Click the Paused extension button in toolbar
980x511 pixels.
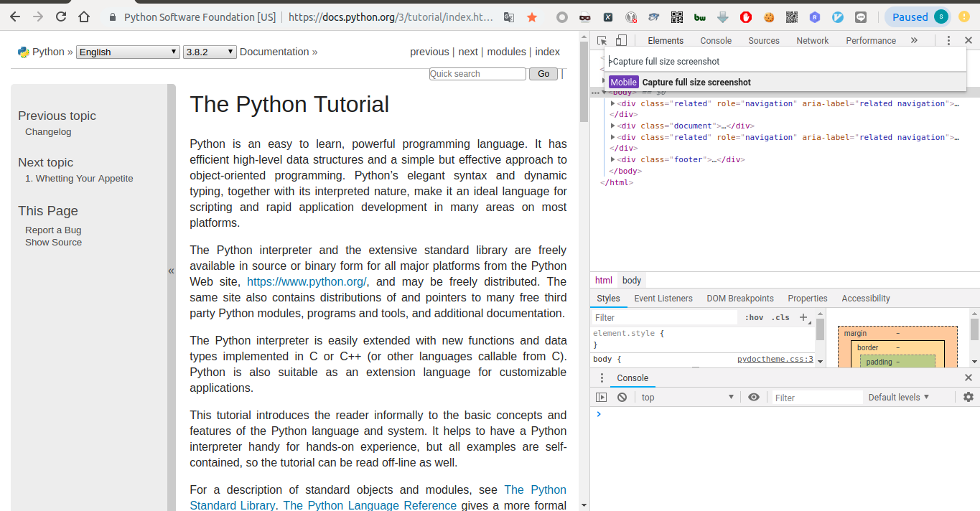(x=917, y=16)
